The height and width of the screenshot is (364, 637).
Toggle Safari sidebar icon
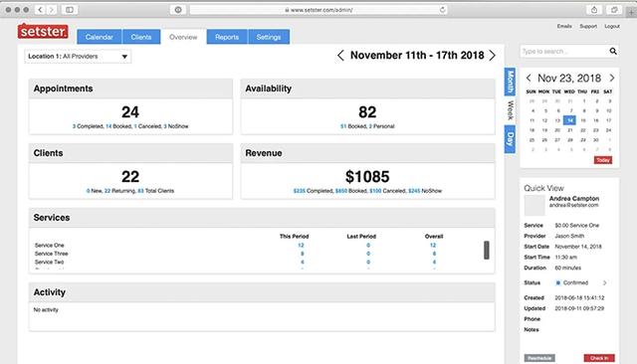click(70, 10)
